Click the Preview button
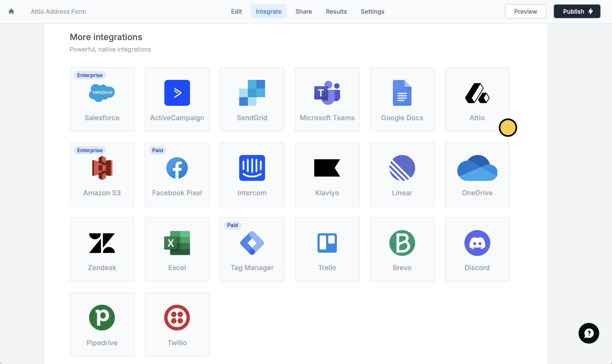Viewport: 612px width, 364px height. coord(526,11)
